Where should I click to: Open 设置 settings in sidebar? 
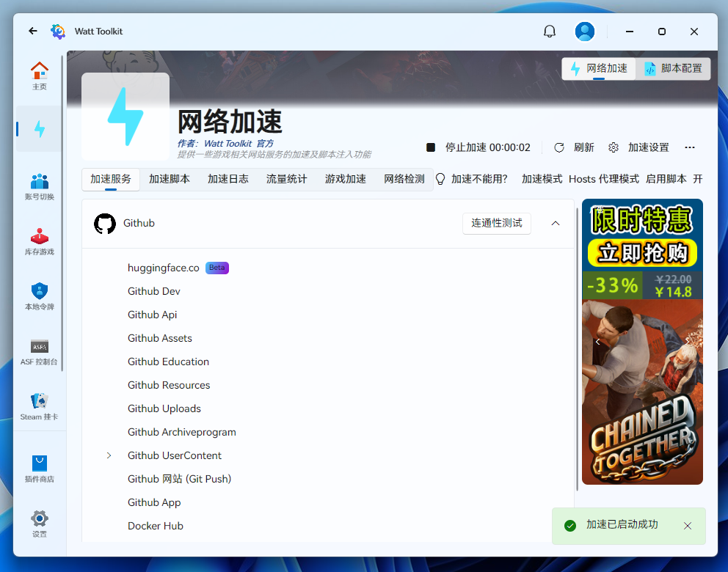click(40, 524)
